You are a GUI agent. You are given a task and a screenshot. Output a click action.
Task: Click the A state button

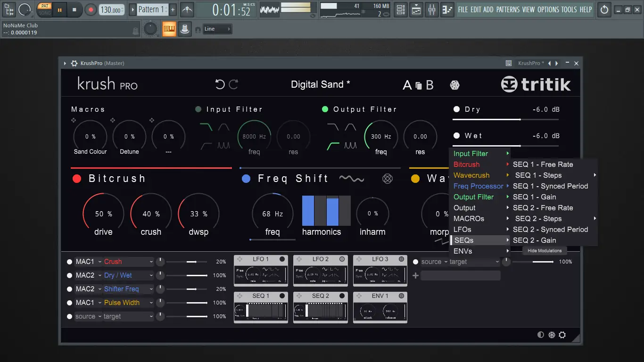tap(407, 85)
